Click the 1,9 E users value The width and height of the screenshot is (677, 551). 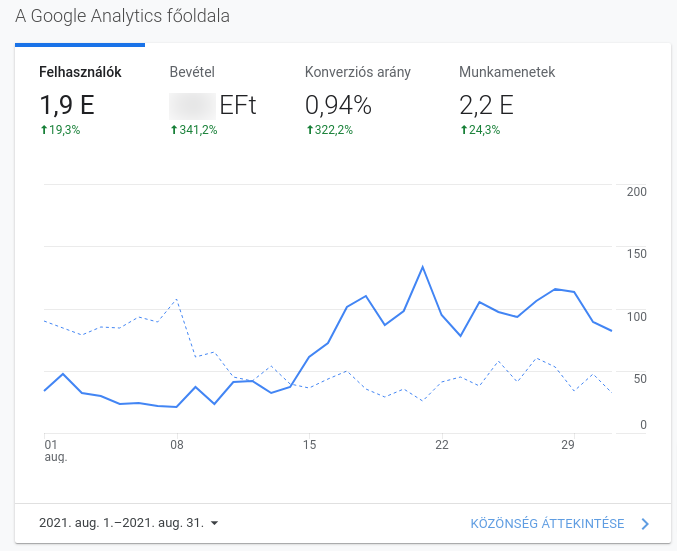(x=67, y=105)
